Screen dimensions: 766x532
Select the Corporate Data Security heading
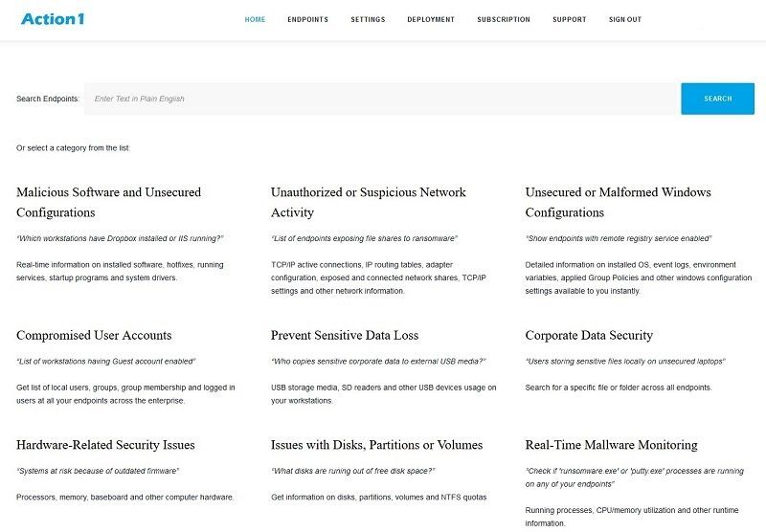click(589, 336)
